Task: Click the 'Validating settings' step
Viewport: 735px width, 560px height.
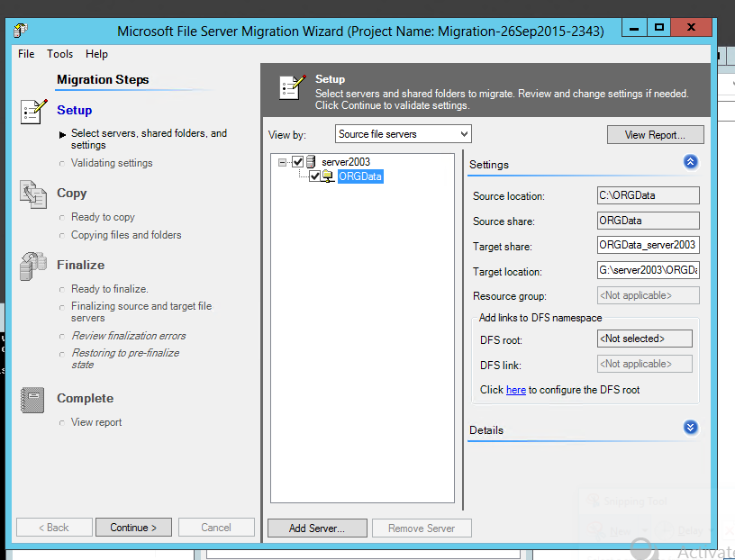Action: tap(112, 163)
